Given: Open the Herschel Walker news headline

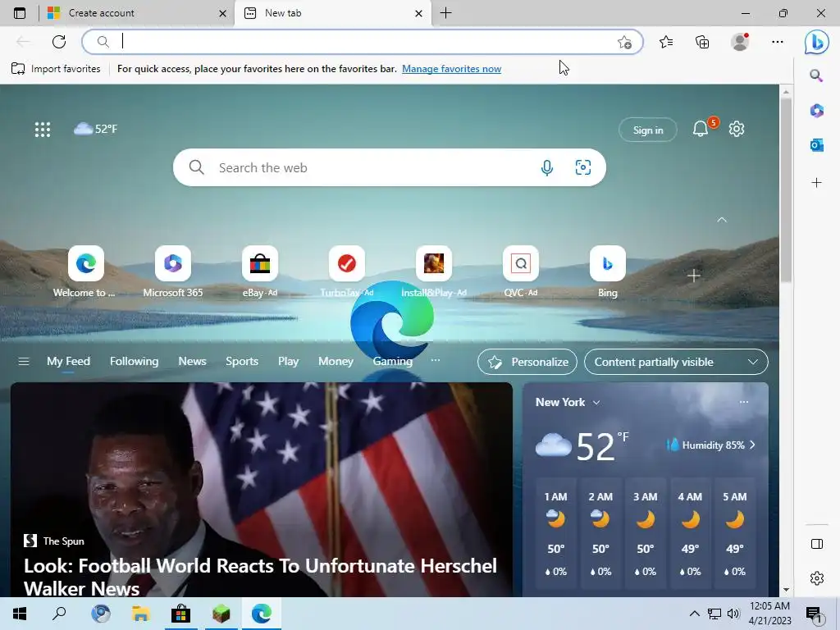Looking at the screenshot, I should point(260,577).
